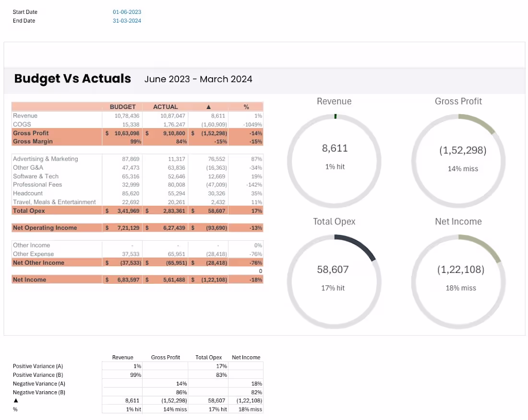Click the triangle delta header in budget table
This screenshot has height=420, width=528.
208,106
